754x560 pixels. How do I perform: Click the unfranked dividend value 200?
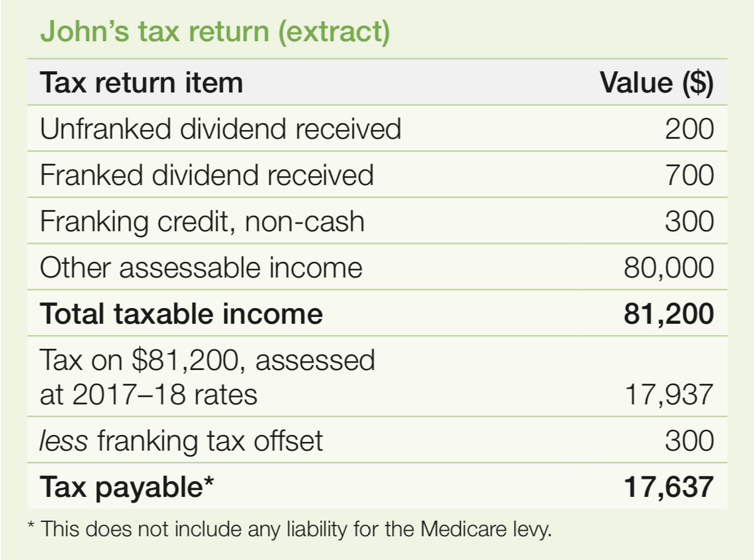click(689, 129)
